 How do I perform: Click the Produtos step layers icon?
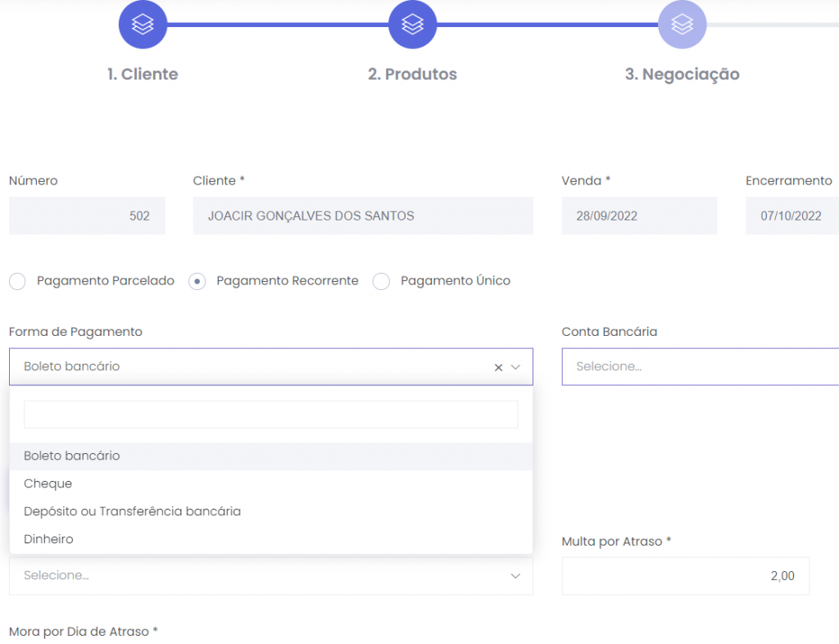coord(412,25)
